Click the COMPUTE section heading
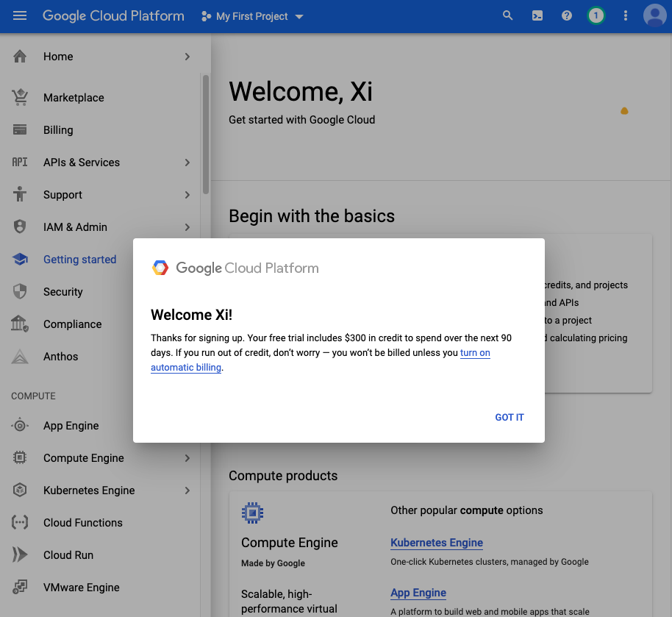Viewport: 672px width, 617px height. click(33, 396)
